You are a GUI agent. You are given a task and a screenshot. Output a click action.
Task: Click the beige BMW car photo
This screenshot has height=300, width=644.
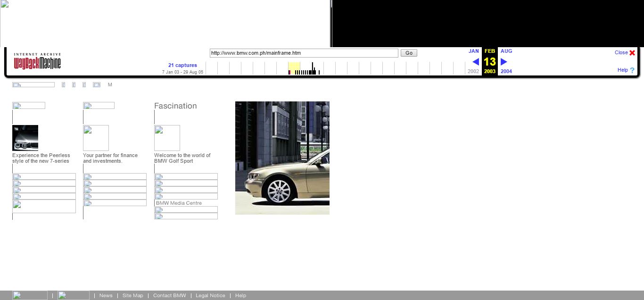pos(282,158)
